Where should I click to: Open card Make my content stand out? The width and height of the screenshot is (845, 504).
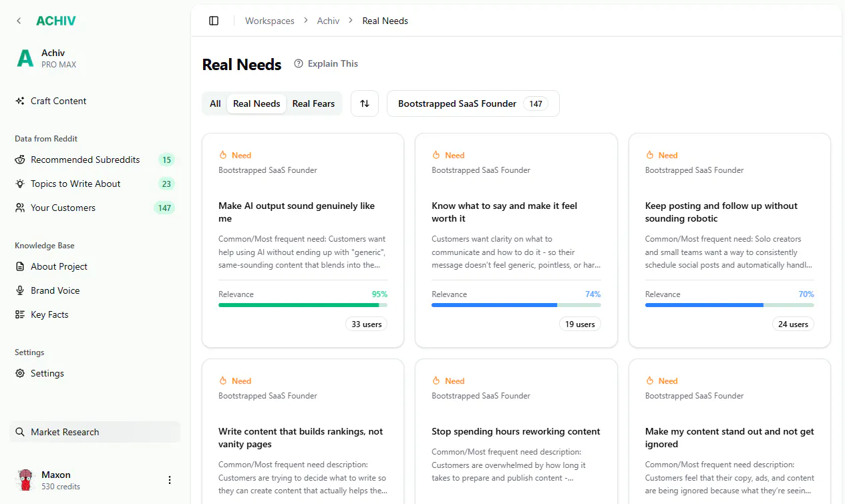pos(729,431)
